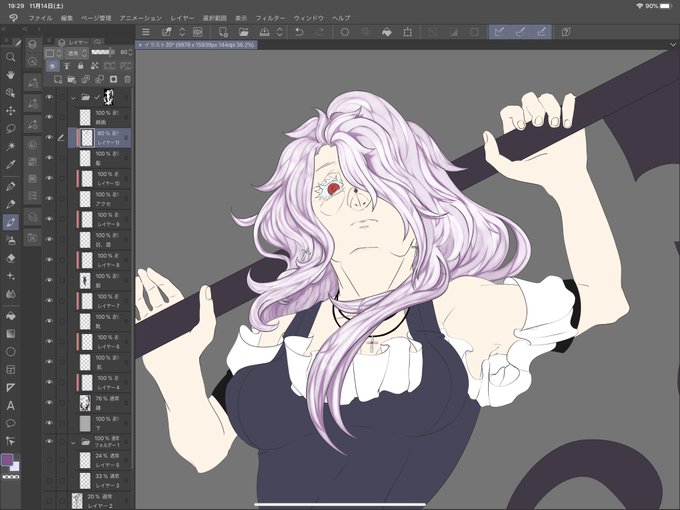Toggle Lock layer padlock icon
Viewport: 680px width, 510px height.
point(80,66)
